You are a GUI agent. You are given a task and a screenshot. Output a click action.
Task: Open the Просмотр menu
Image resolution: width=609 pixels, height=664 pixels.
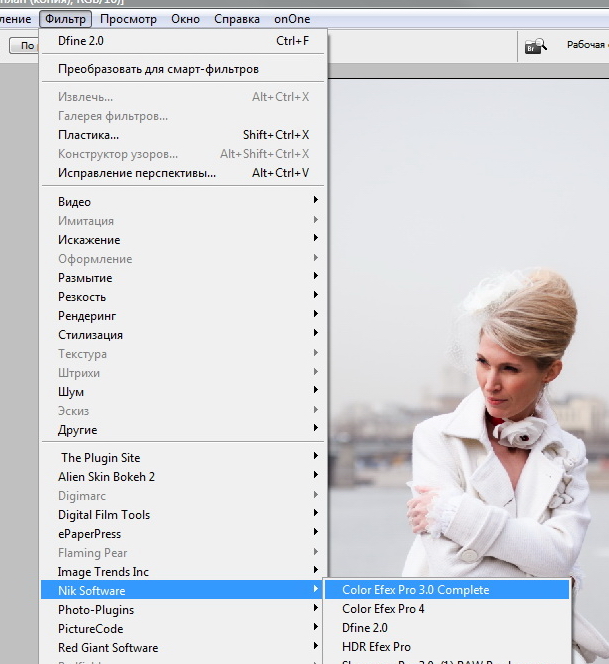[128, 19]
